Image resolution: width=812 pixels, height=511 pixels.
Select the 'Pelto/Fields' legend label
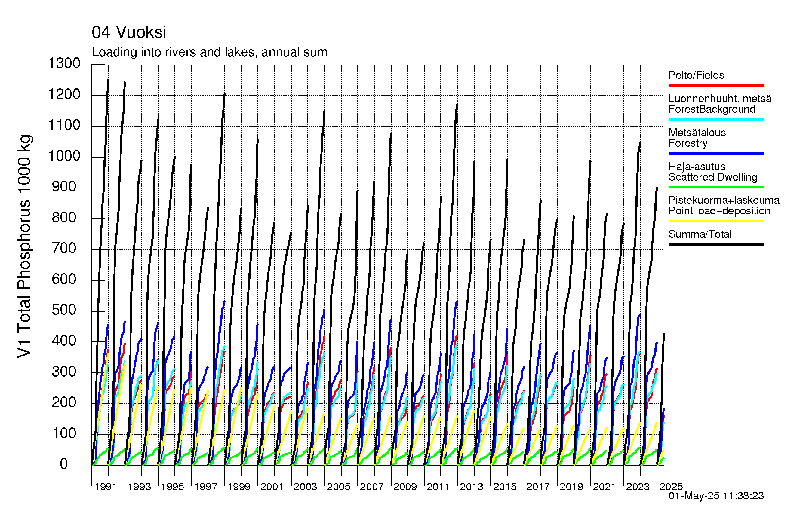[x=696, y=75]
